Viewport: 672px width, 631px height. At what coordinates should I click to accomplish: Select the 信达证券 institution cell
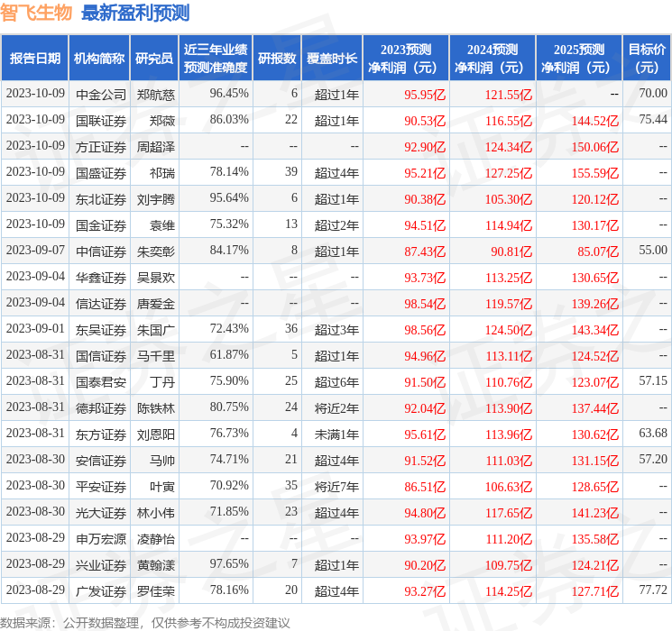pyautogui.click(x=101, y=303)
